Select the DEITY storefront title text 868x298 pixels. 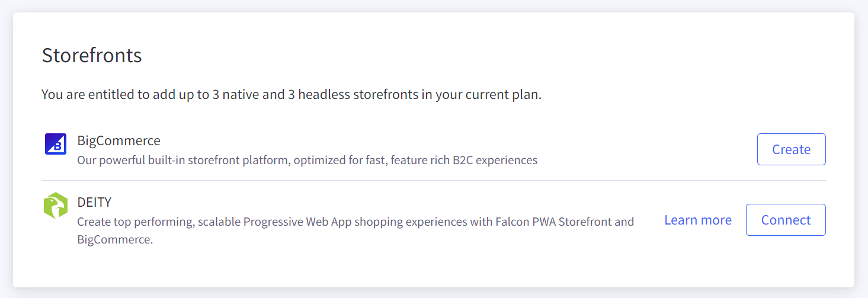pyautogui.click(x=94, y=202)
